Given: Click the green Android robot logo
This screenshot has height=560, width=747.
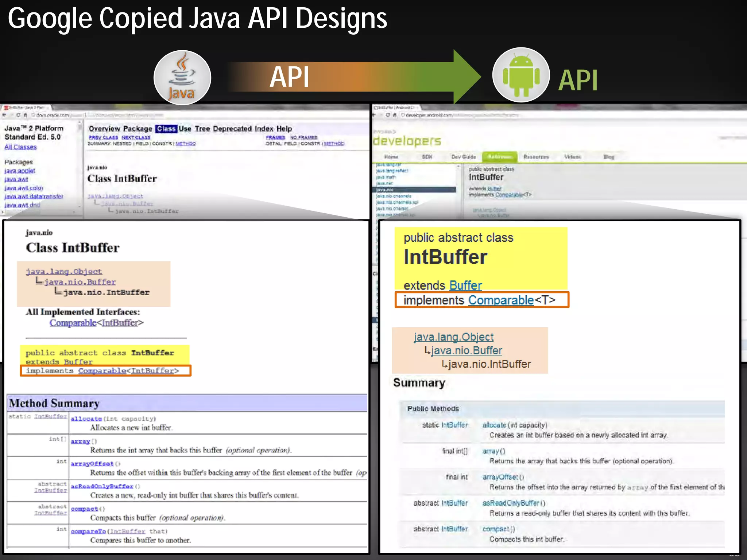Looking at the screenshot, I should pos(521,75).
